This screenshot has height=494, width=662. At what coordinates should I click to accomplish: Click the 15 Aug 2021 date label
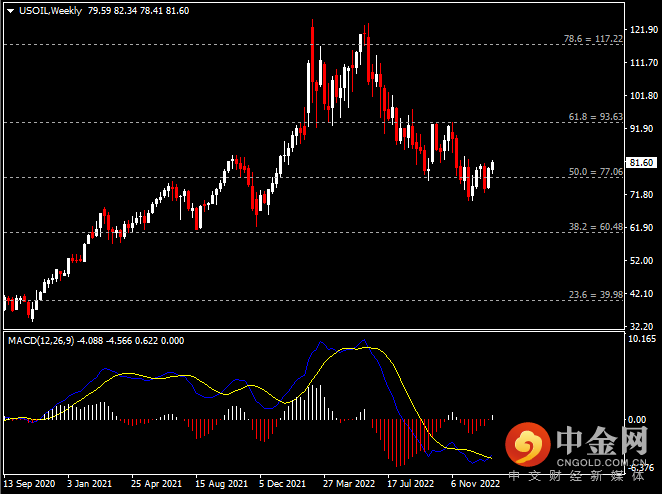(x=222, y=483)
